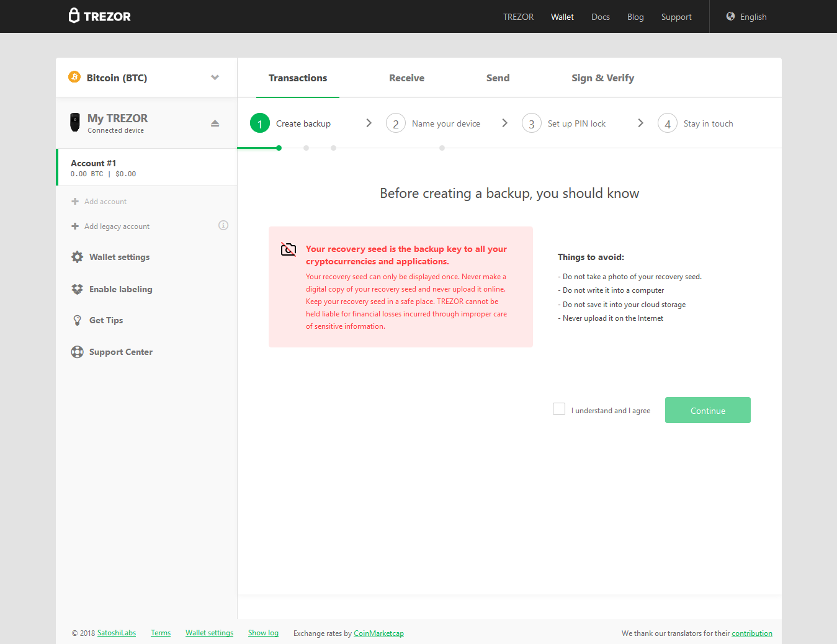Click the Enable labeling Dropbox icon
This screenshot has height=644, width=837.
[77, 289]
